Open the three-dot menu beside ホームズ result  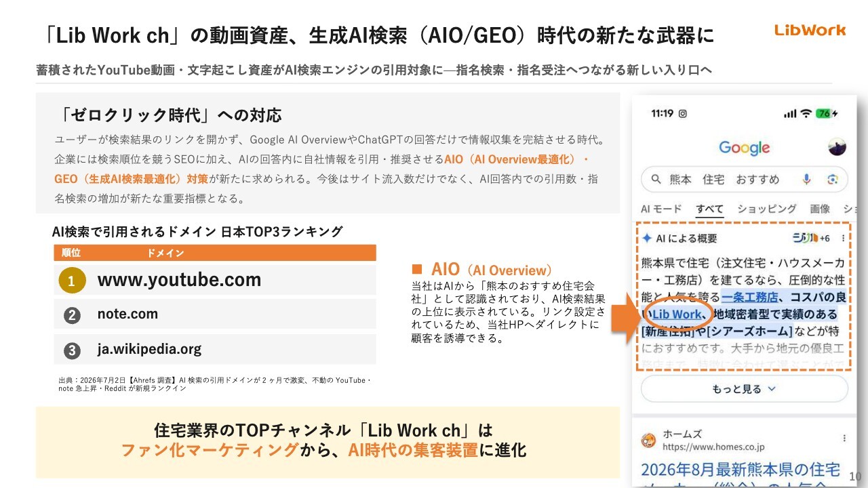click(x=844, y=439)
